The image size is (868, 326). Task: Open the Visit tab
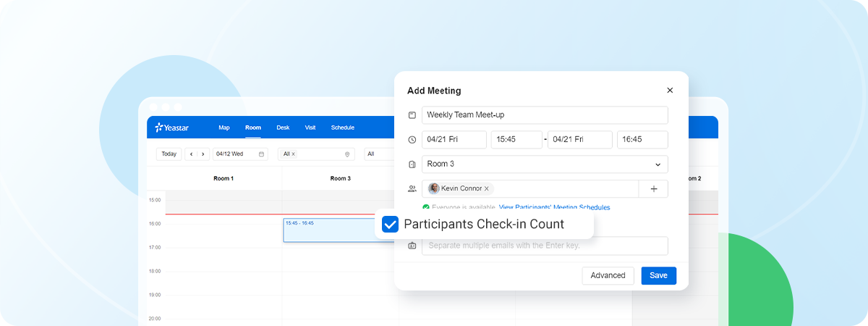(310, 128)
